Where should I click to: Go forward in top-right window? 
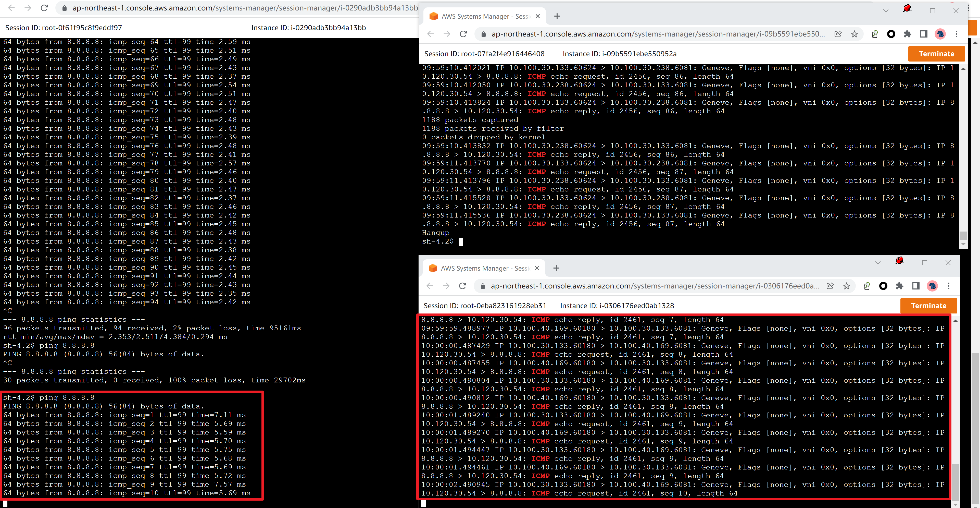click(x=447, y=34)
